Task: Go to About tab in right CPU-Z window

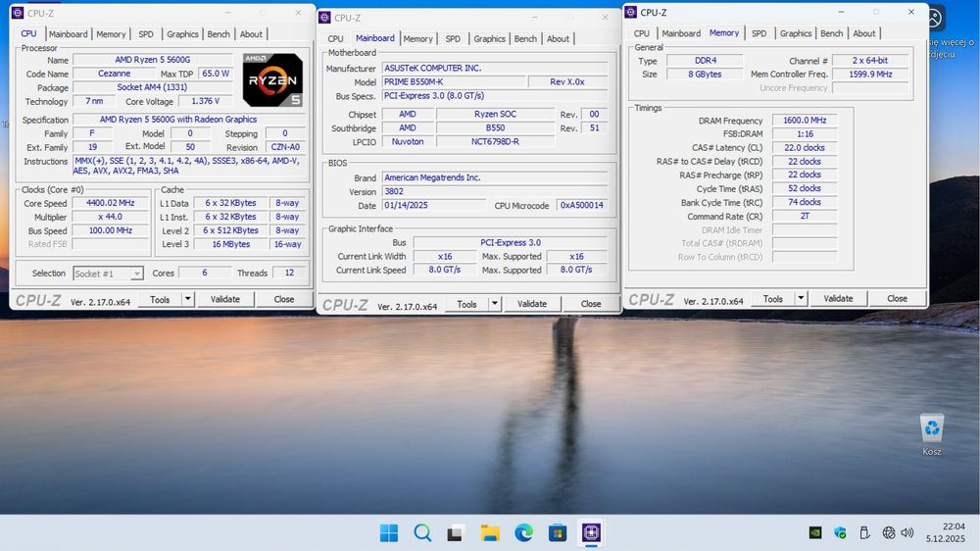Action: pos(864,33)
